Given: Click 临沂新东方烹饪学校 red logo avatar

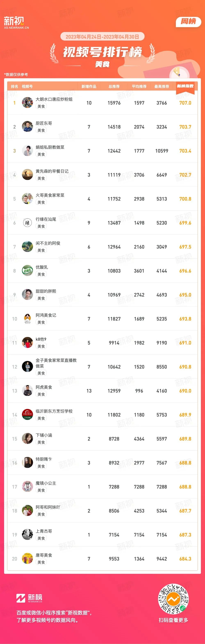Looking at the screenshot, I should click(x=27, y=415).
